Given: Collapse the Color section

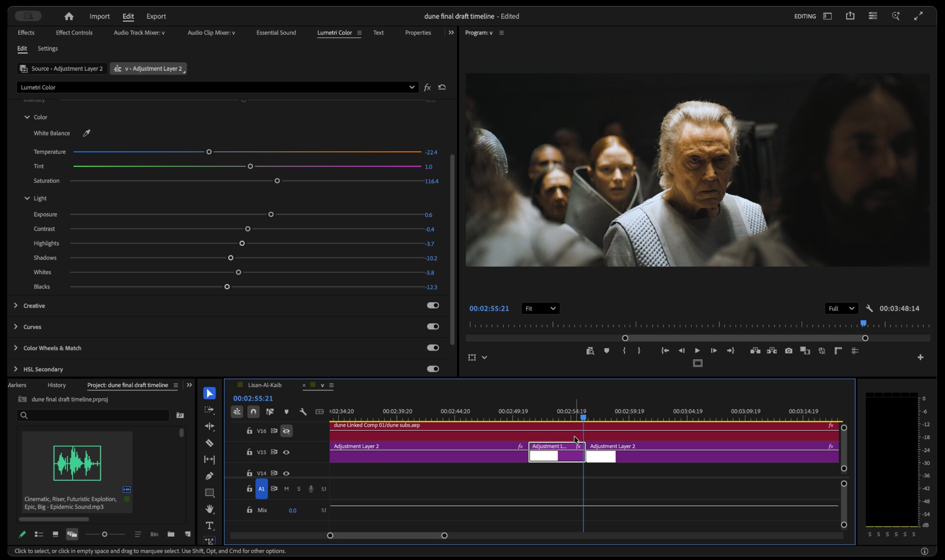Looking at the screenshot, I should [x=27, y=117].
